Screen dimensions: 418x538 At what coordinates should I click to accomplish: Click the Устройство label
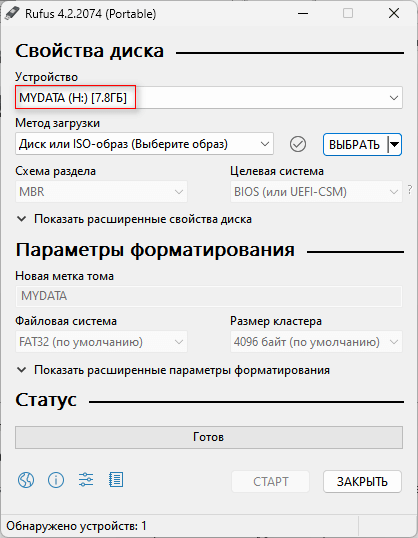tap(47, 77)
